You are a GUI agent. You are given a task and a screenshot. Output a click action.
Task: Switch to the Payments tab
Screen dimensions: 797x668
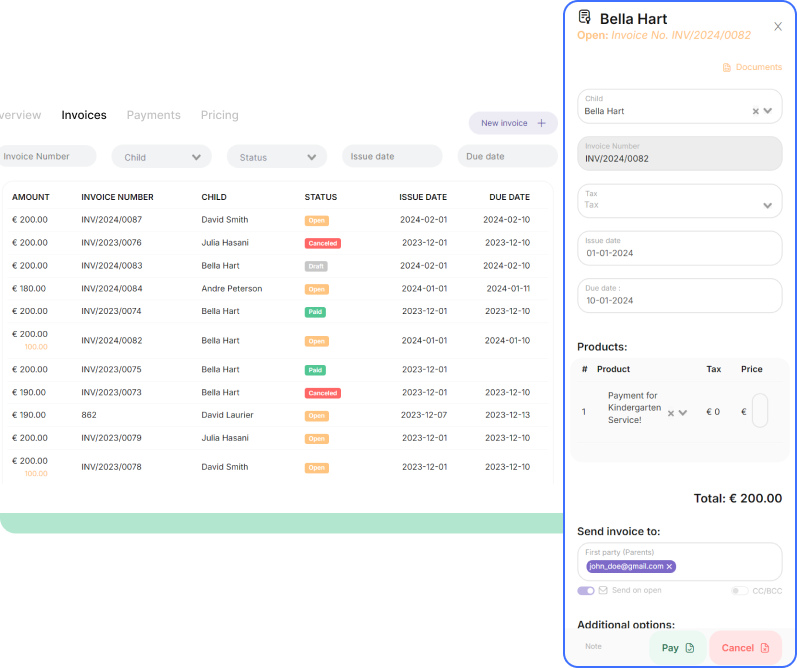154,115
